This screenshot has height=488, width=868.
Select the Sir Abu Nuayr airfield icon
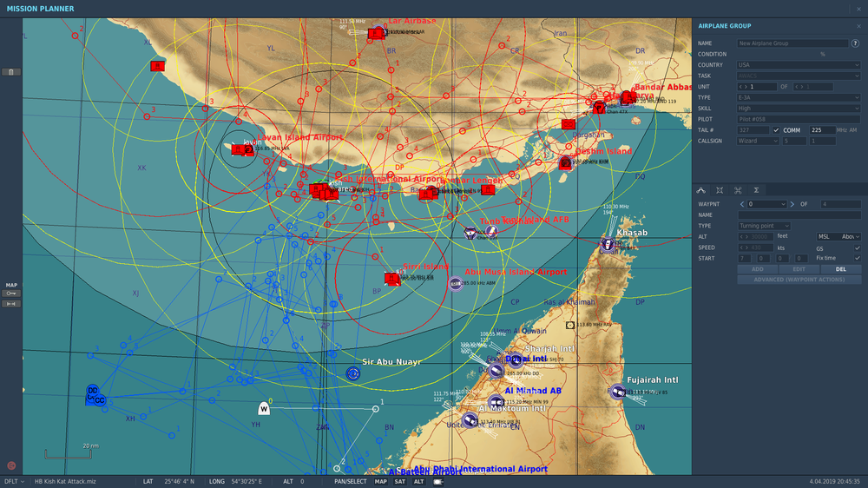click(x=353, y=374)
